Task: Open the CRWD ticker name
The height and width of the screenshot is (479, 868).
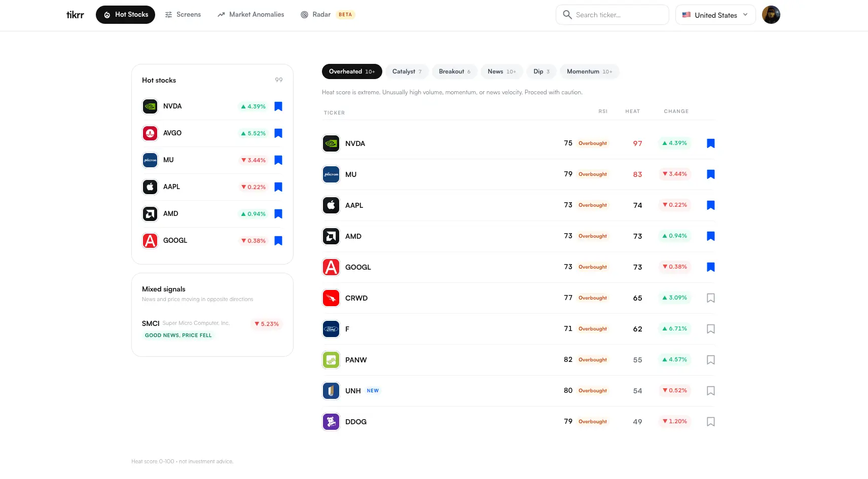Action: click(x=356, y=298)
